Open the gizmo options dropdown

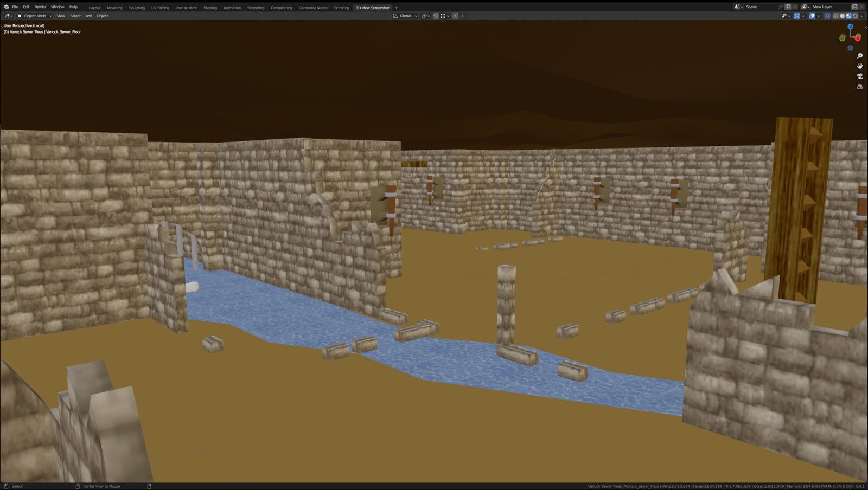point(803,16)
